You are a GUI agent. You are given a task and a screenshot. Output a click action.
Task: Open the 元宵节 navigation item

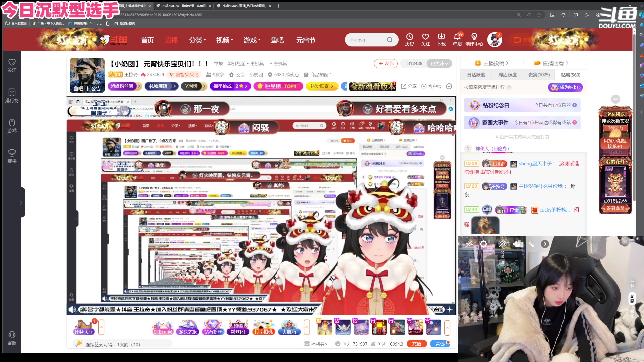click(x=306, y=40)
